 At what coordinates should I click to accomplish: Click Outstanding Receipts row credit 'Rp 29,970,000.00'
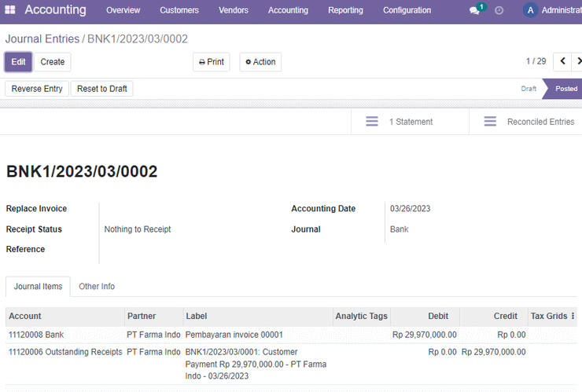click(493, 352)
